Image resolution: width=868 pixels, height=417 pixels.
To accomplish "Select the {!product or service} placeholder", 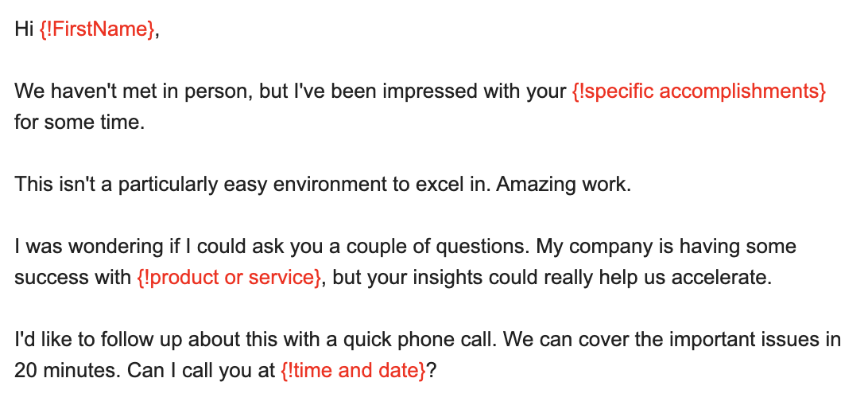I will point(229,278).
